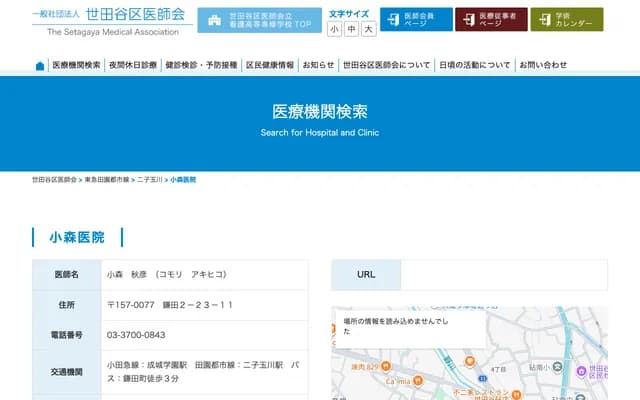Go to お問い合わせ contact page

543,65
